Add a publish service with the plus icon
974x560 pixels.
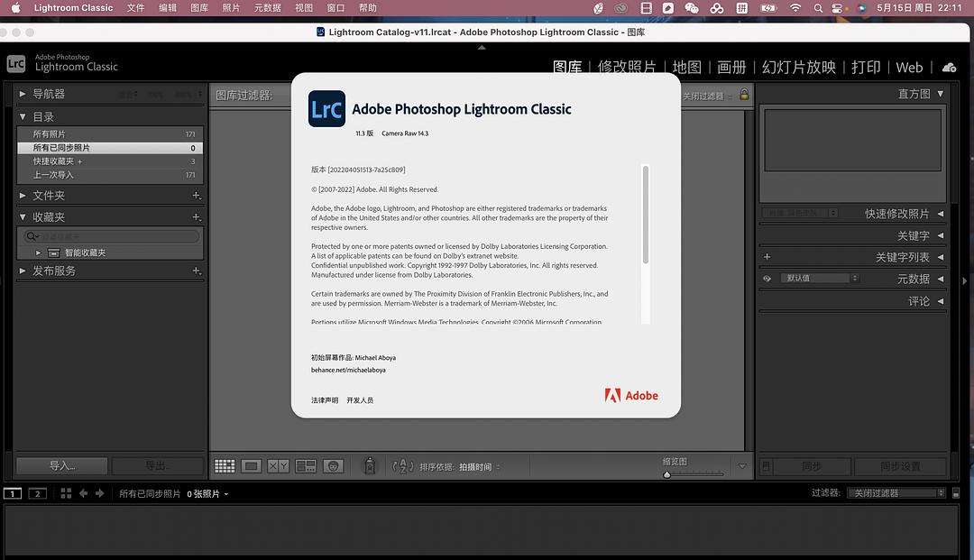point(197,271)
